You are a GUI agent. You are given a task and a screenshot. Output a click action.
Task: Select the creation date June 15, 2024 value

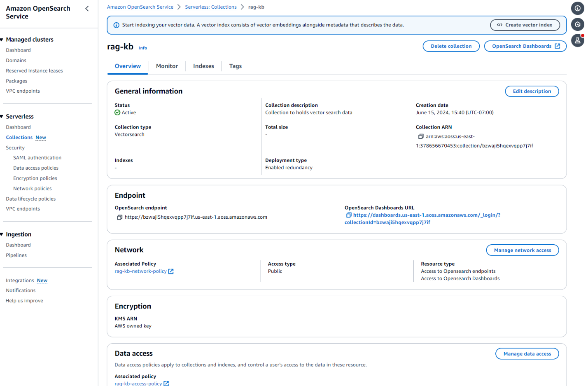point(455,112)
